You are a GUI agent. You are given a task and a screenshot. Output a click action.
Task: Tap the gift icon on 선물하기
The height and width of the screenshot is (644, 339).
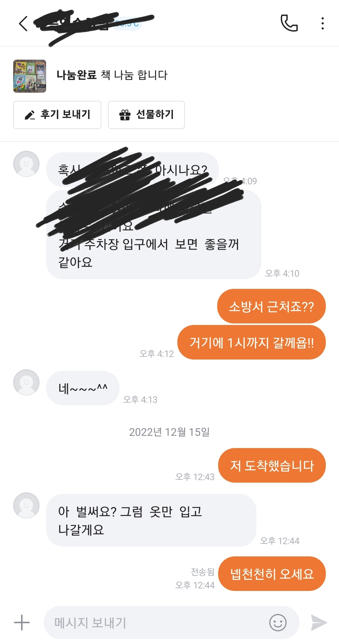125,115
